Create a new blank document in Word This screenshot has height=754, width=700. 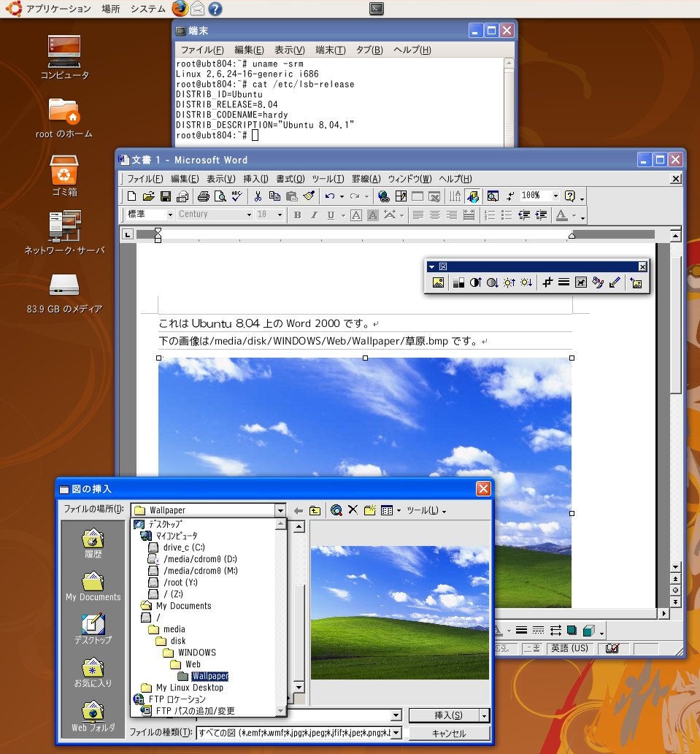[131, 196]
